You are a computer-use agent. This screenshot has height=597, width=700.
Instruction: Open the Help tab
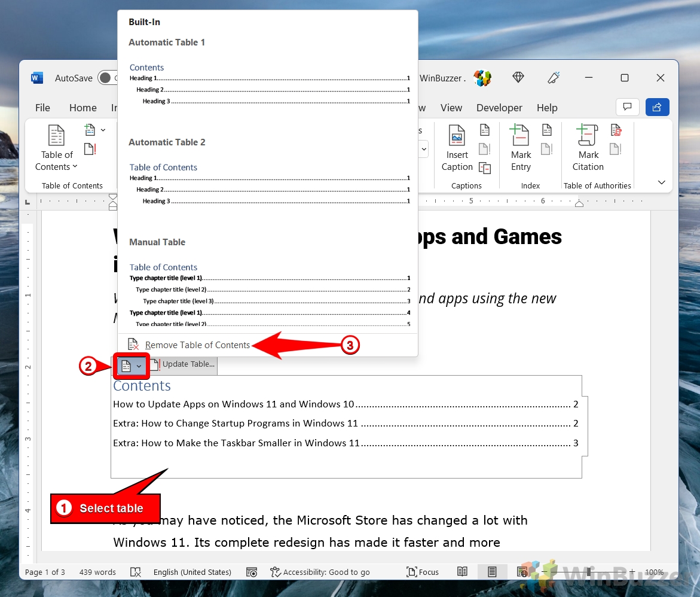tap(547, 108)
